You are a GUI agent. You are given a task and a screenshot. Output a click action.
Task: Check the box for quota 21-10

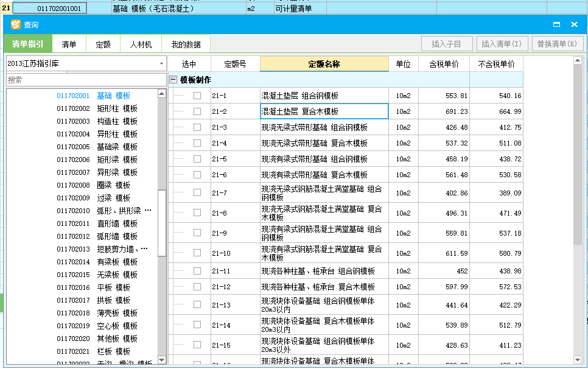197,253
